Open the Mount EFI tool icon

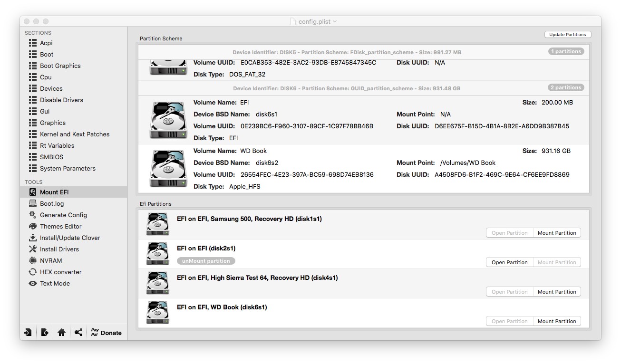coord(33,192)
